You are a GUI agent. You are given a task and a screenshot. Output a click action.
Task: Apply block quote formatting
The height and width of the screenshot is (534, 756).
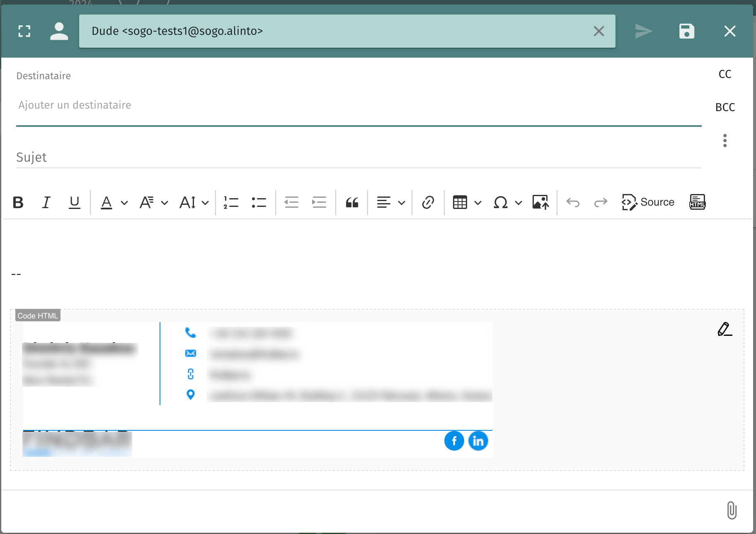(352, 202)
